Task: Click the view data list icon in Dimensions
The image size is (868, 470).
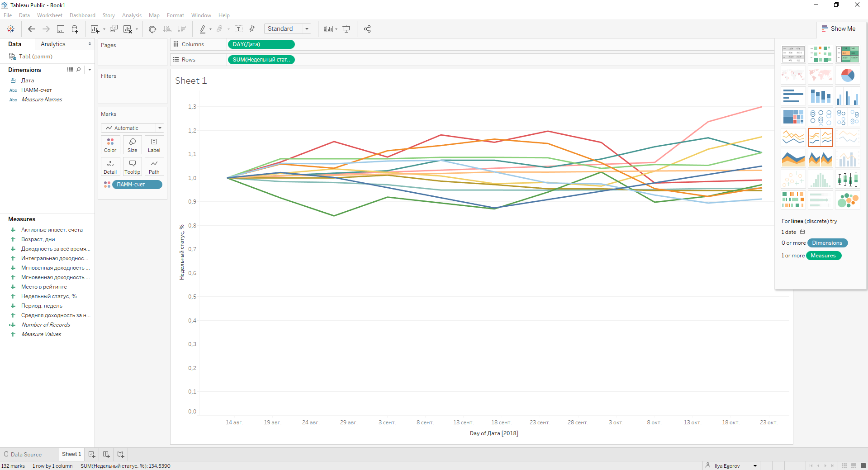Action: (x=70, y=70)
